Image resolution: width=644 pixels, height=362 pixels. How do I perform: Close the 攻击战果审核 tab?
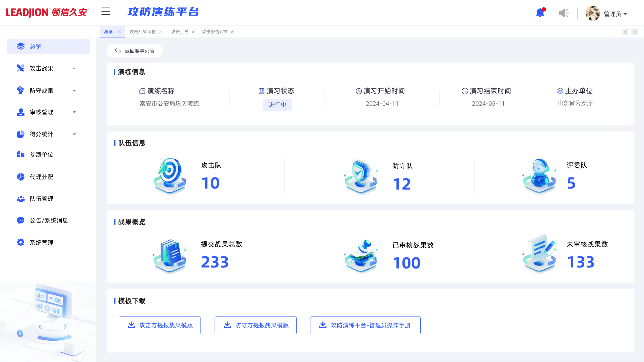pyautogui.click(x=160, y=32)
